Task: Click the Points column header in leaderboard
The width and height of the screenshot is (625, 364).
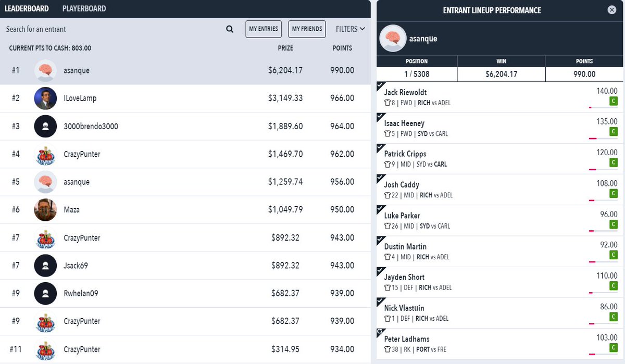Action: [342, 48]
